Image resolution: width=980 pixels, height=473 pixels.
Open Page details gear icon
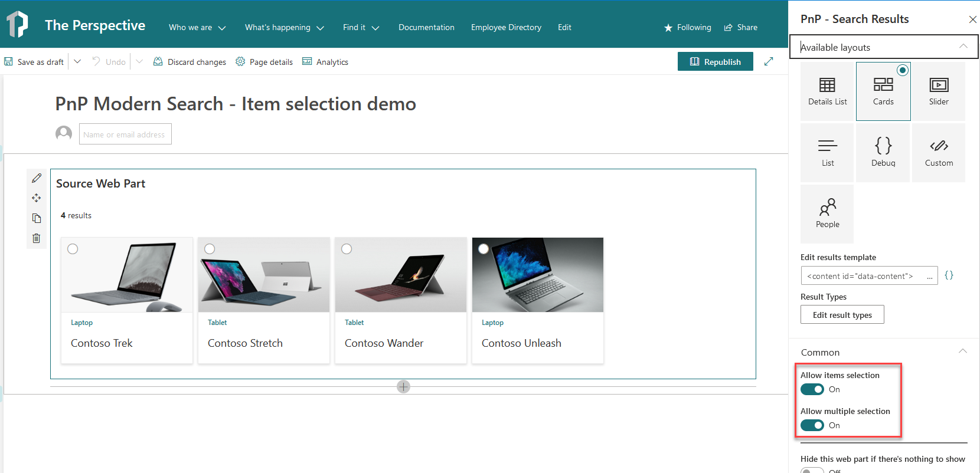click(x=240, y=61)
